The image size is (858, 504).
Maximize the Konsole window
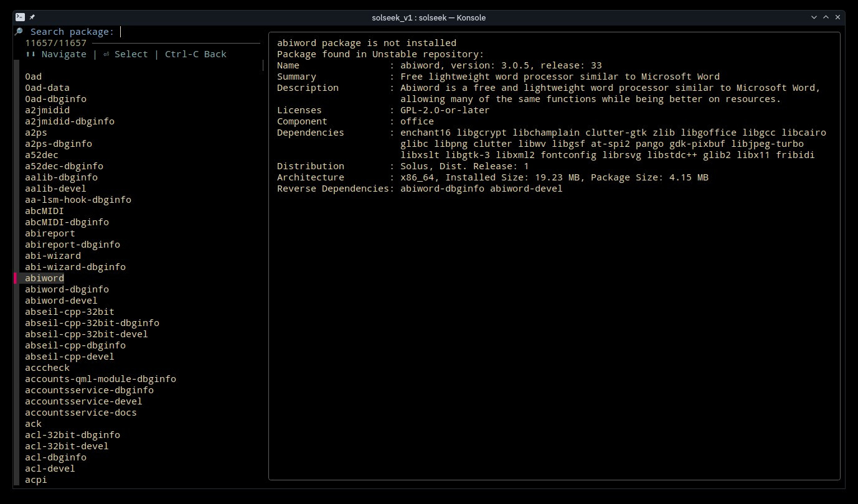826,17
